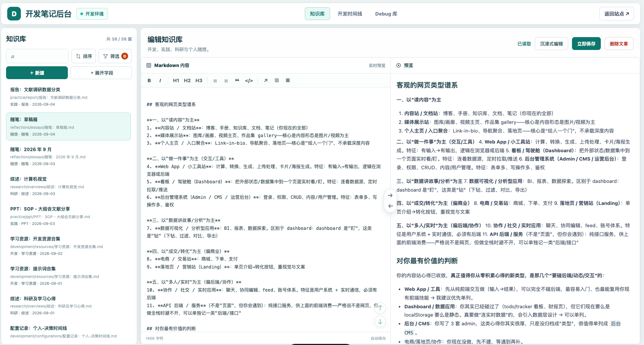Screen dimensions: 644x345
Task: Jump to bottom with down arrow
Action: pyautogui.click(x=380, y=322)
